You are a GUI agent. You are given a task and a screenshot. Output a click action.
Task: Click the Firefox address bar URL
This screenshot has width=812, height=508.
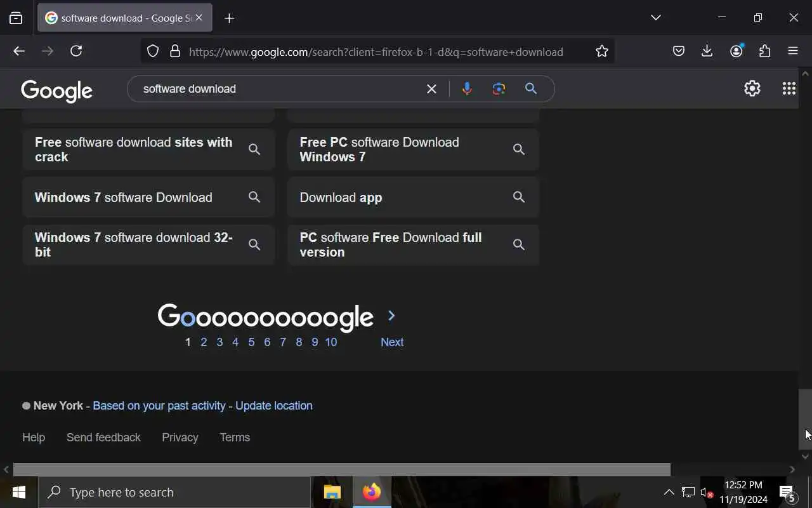click(x=376, y=52)
